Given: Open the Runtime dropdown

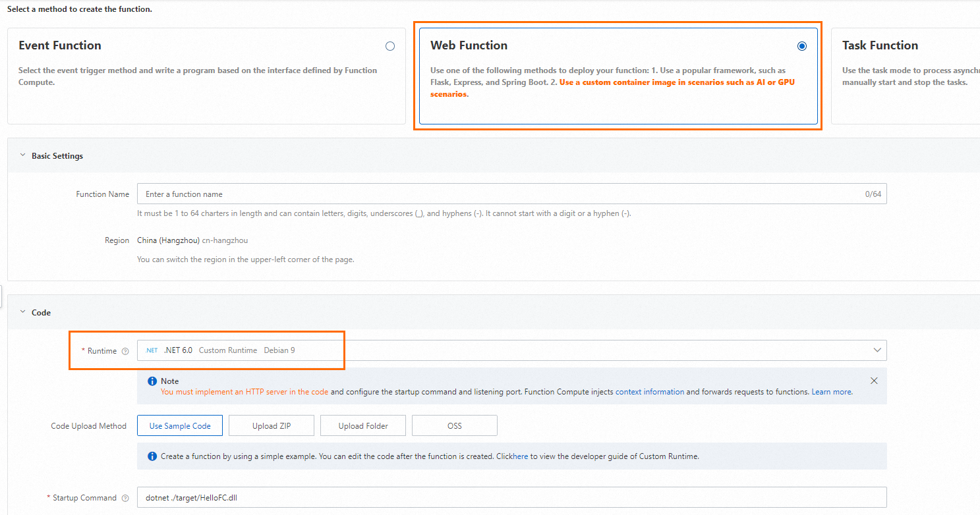Looking at the screenshot, I should [x=511, y=350].
